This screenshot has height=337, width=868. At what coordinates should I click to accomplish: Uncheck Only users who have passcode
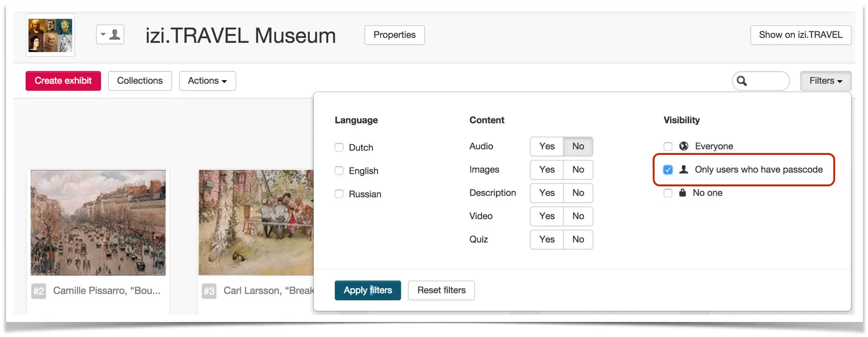[668, 169]
